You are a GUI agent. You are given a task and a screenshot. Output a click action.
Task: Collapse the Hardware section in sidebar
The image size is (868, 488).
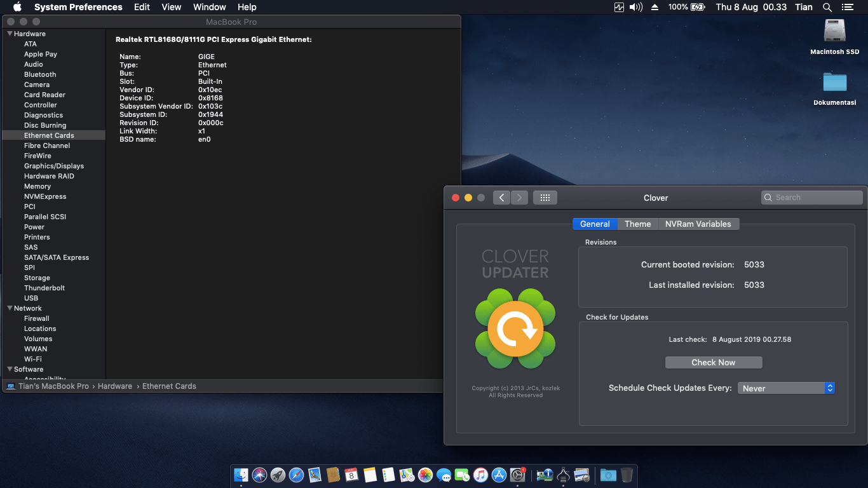click(x=10, y=34)
